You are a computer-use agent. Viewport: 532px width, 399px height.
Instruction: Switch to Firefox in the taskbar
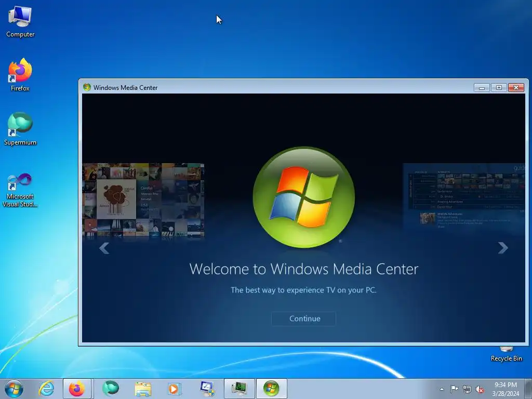coord(77,389)
